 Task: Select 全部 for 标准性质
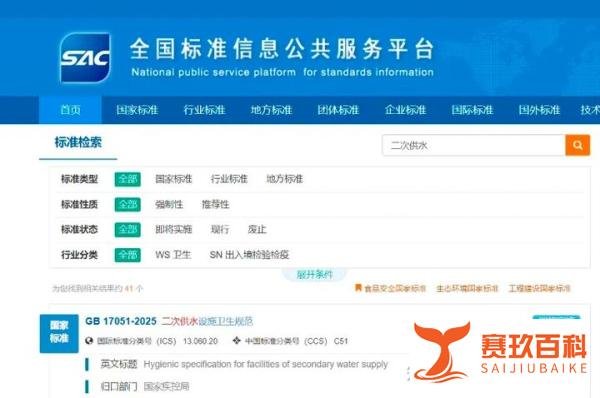(128, 204)
